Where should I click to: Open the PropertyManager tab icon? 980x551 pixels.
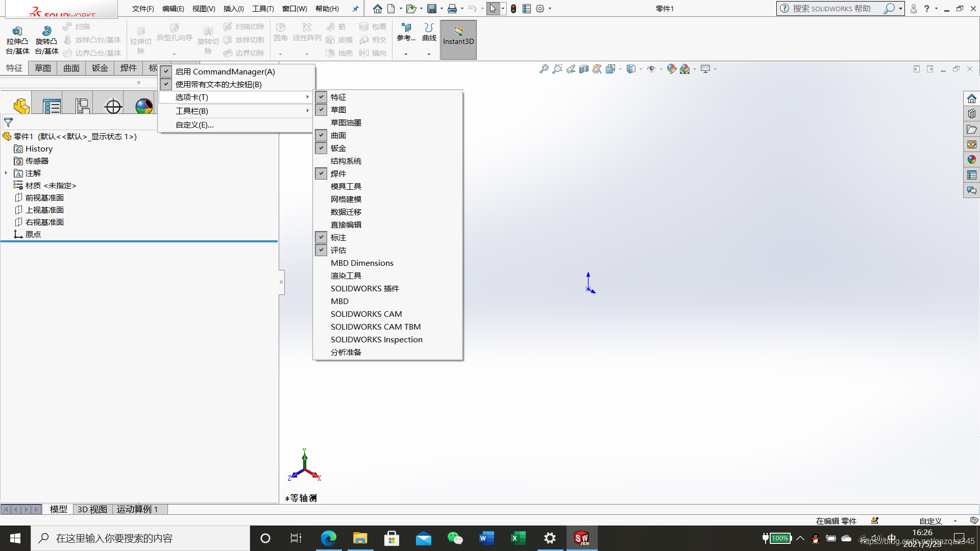(52, 106)
